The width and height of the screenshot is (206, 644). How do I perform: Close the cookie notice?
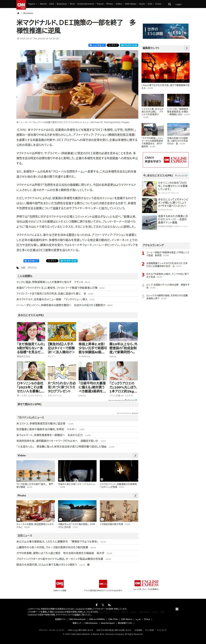click(177, 609)
